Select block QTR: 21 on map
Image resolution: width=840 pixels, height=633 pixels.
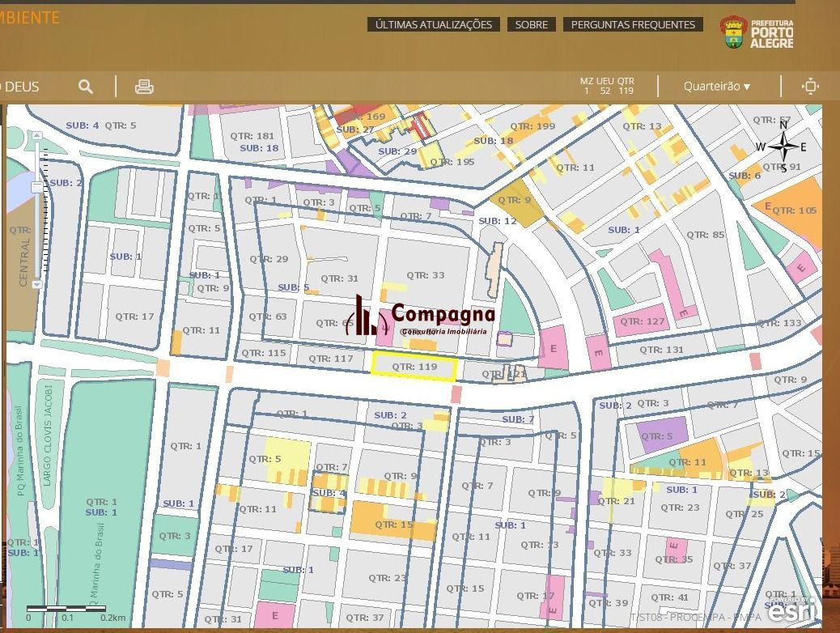616,500
